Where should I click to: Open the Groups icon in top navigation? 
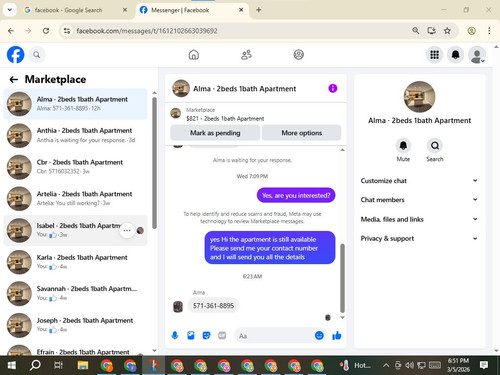pyautogui.click(x=298, y=55)
